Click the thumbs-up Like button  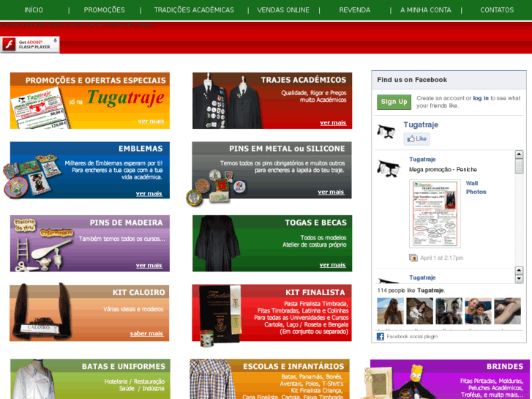tap(416, 139)
